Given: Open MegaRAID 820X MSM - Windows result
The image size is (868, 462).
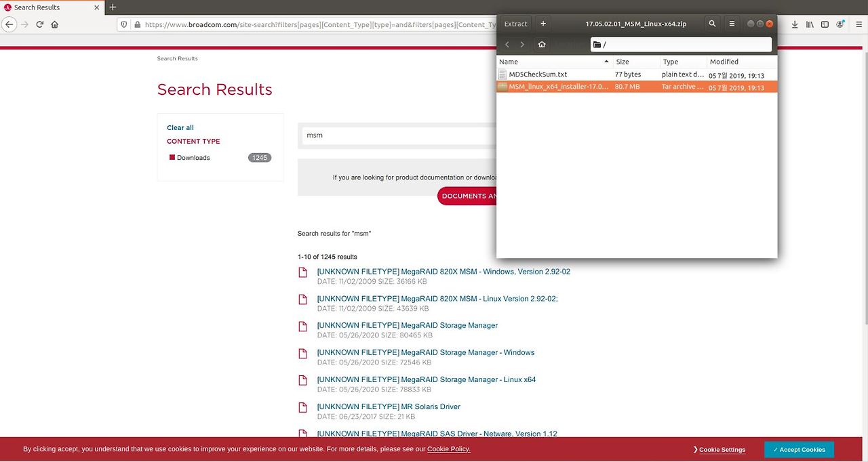Looking at the screenshot, I should (x=443, y=272).
